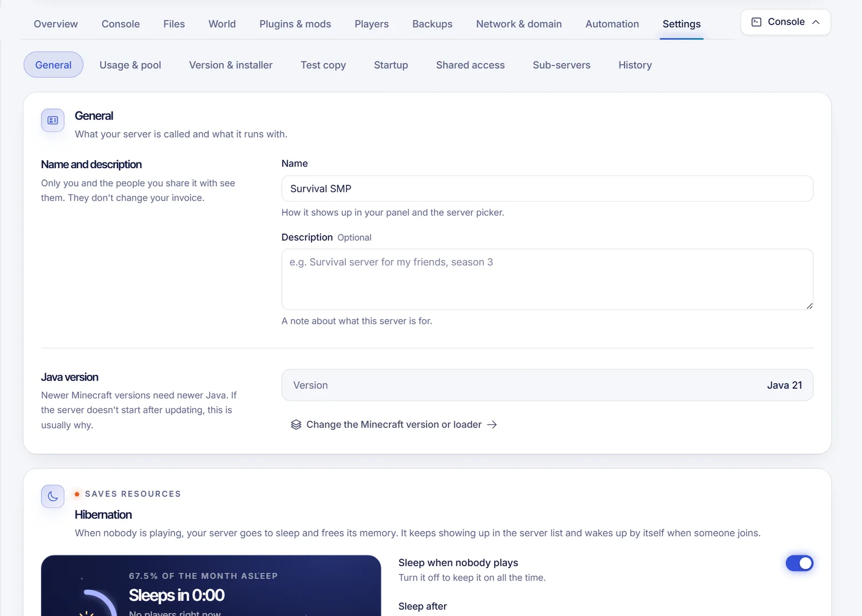Grab the Description textarea resize handle
Screen dimensions: 862x616
coord(809,306)
